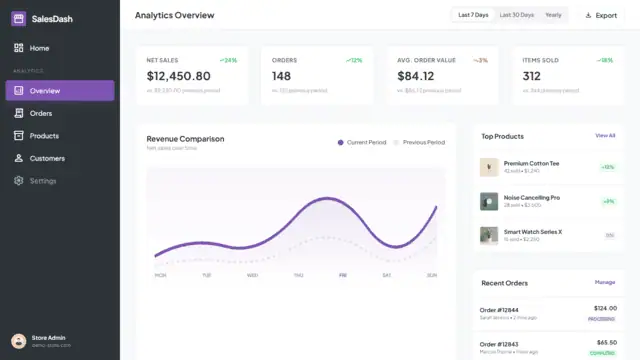Navigate to Customers
The image size is (640, 360).
(60, 158)
